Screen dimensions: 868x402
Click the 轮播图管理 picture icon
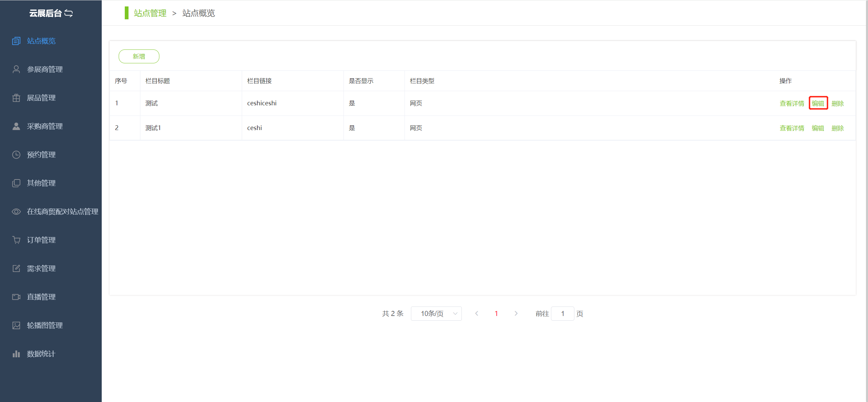pos(16,325)
